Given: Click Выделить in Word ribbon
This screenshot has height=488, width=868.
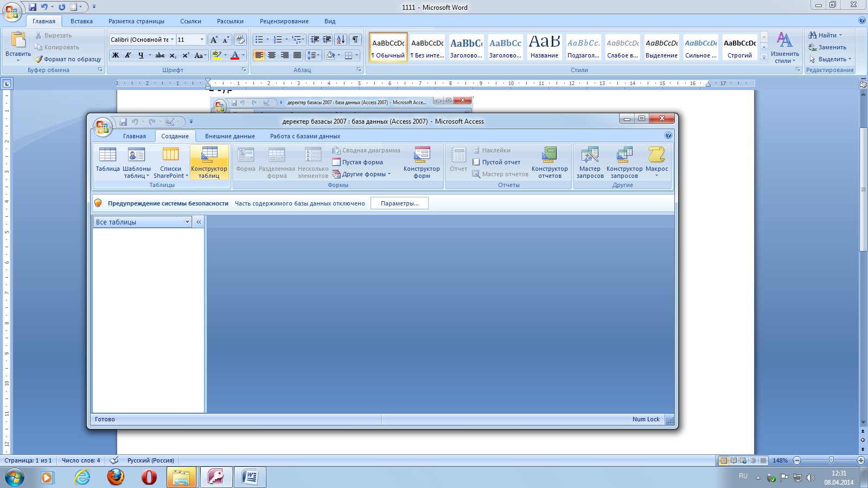Looking at the screenshot, I should coord(829,59).
